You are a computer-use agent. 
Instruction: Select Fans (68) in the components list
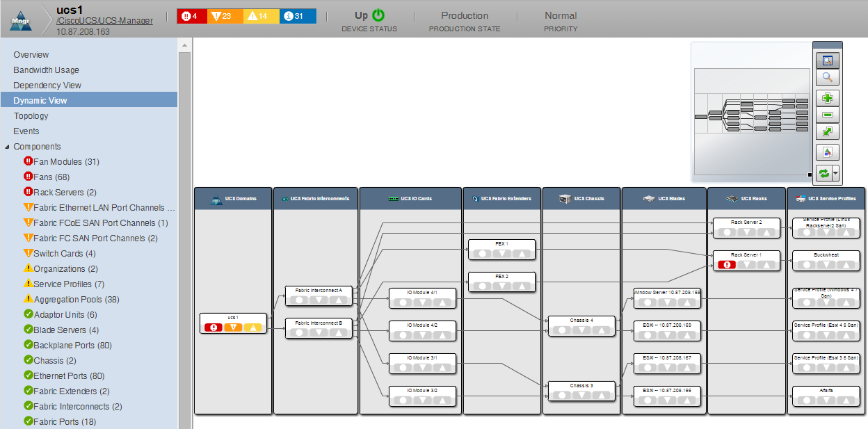point(51,177)
